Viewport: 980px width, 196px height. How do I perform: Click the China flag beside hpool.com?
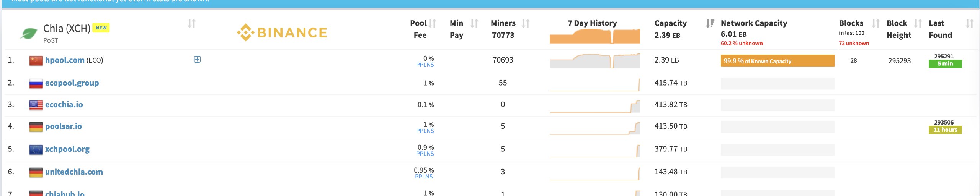(x=36, y=60)
